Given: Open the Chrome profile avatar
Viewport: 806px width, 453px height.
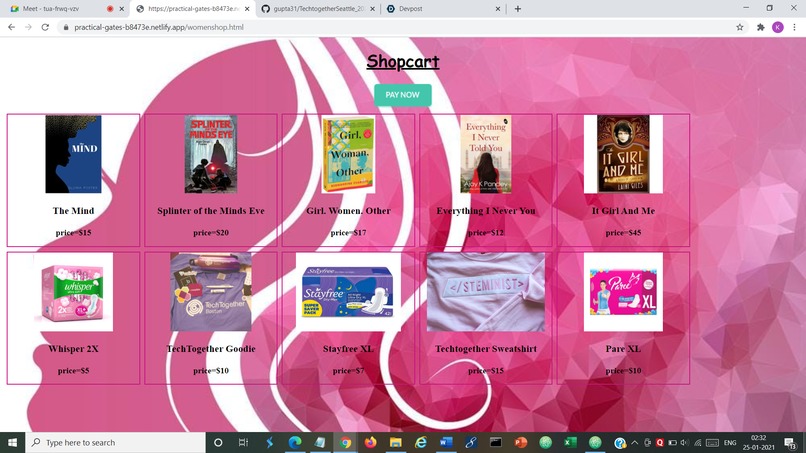Looking at the screenshot, I should (778, 27).
